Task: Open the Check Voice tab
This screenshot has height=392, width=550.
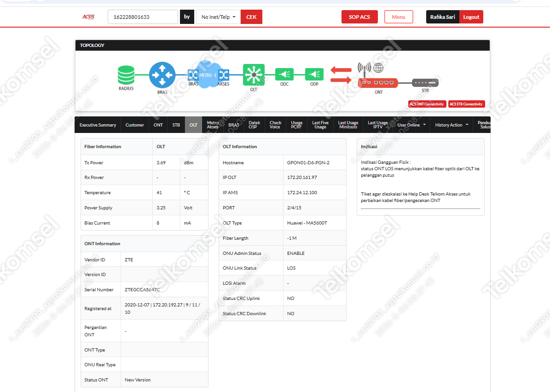Action: [275, 125]
